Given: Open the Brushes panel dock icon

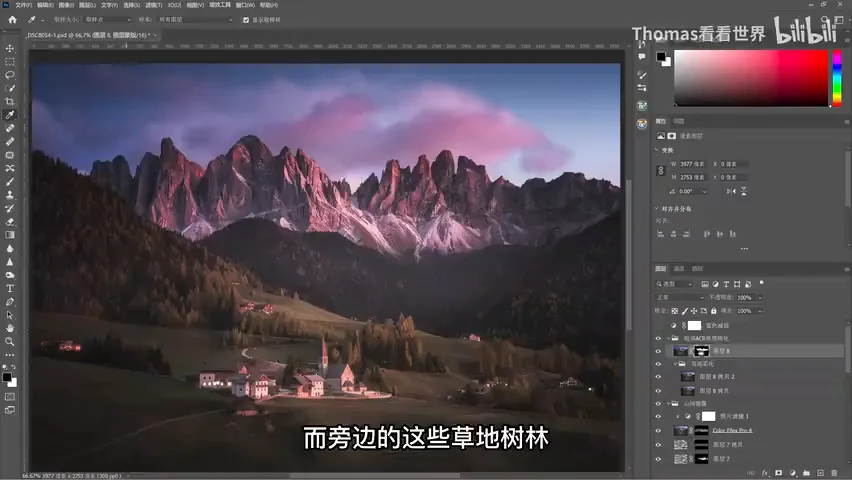Looking at the screenshot, I should pos(642,74).
